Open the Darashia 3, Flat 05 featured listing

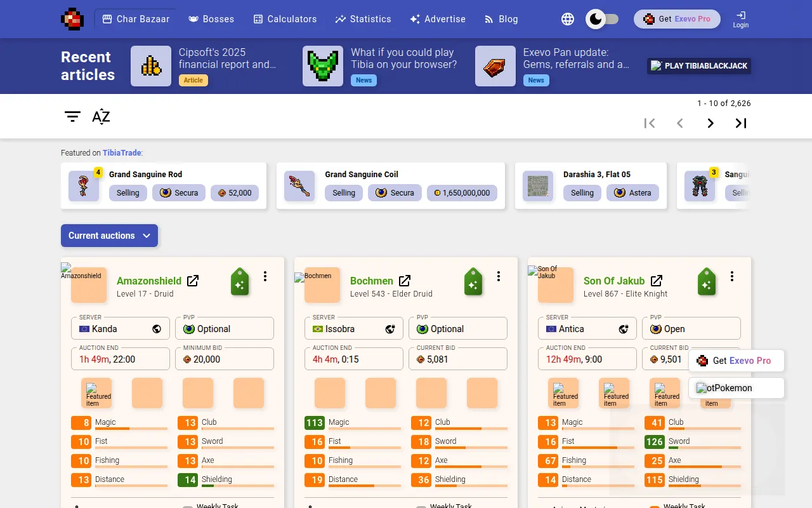591,185
